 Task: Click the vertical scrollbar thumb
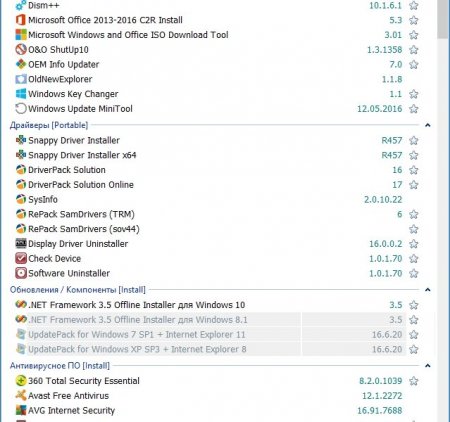(443, 19)
